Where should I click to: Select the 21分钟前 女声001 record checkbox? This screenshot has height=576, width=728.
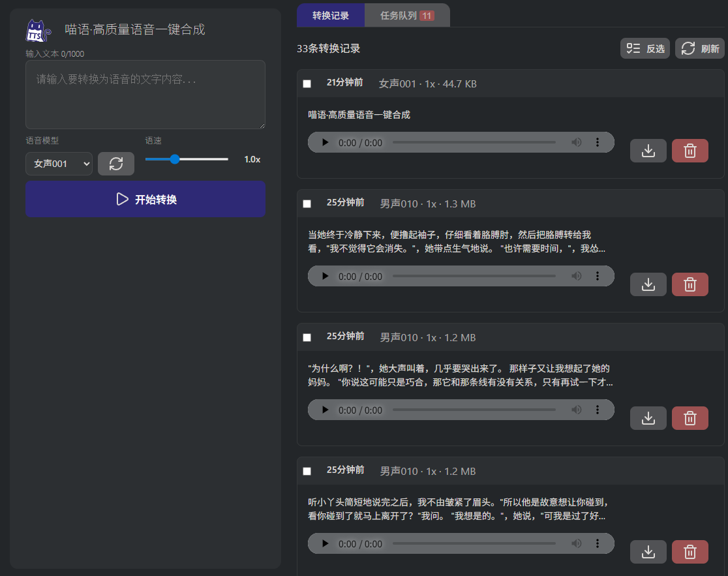tap(307, 83)
